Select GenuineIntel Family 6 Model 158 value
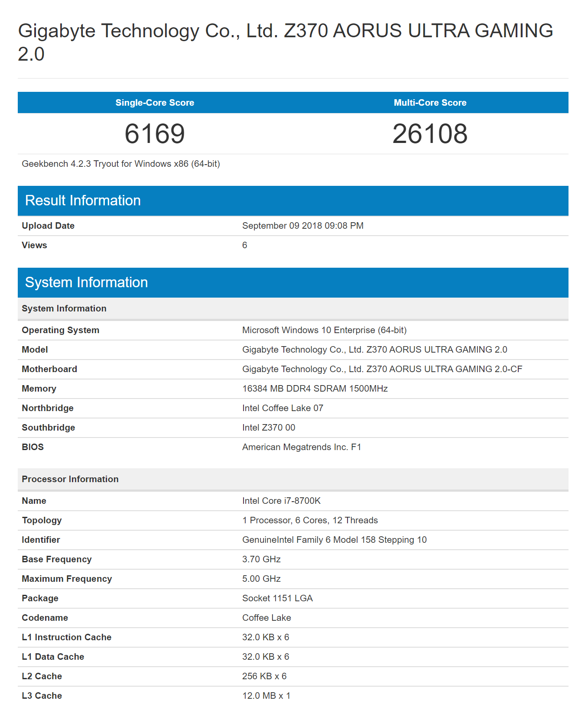The height and width of the screenshot is (710, 588). pyautogui.click(x=335, y=540)
